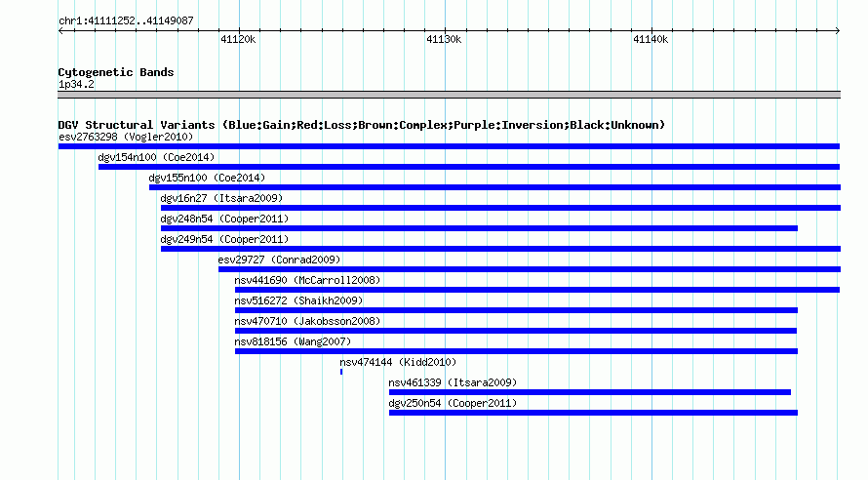868x480 pixels.
Task: Click nsv470710 (Jakobsson2008) label
Action: [307, 321]
